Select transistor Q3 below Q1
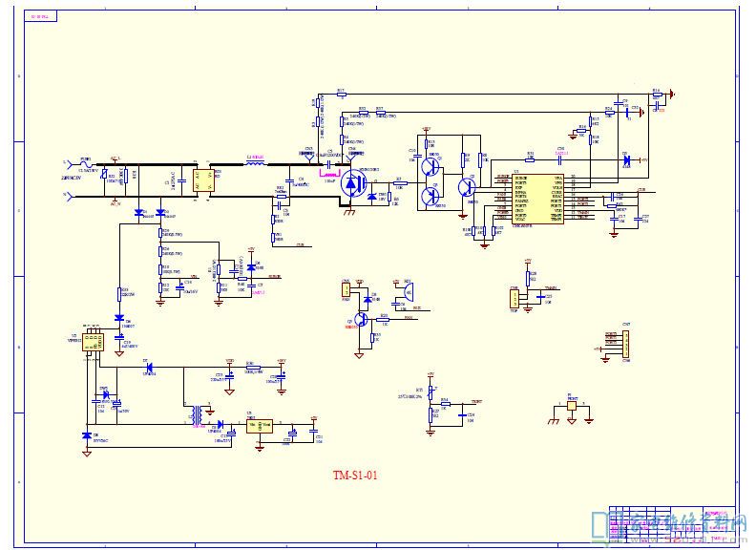Viewport: 756px width, 550px height. coord(430,197)
